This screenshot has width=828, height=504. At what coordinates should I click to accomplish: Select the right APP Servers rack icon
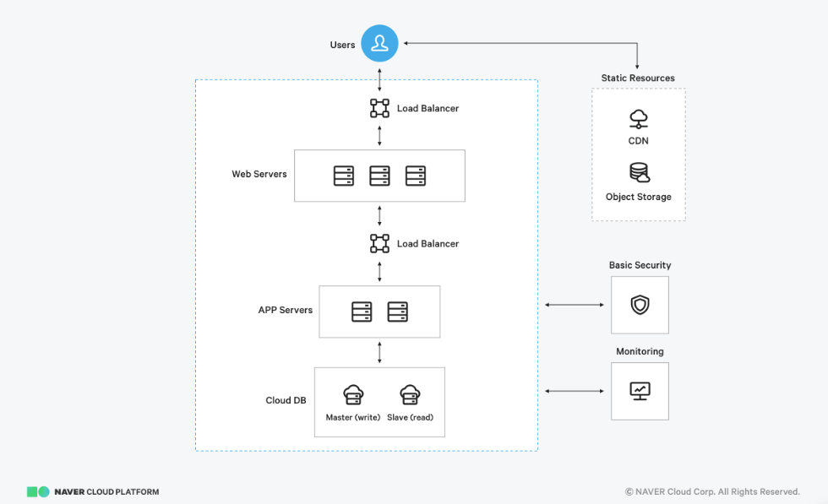pyautogui.click(x=398, y=312)
